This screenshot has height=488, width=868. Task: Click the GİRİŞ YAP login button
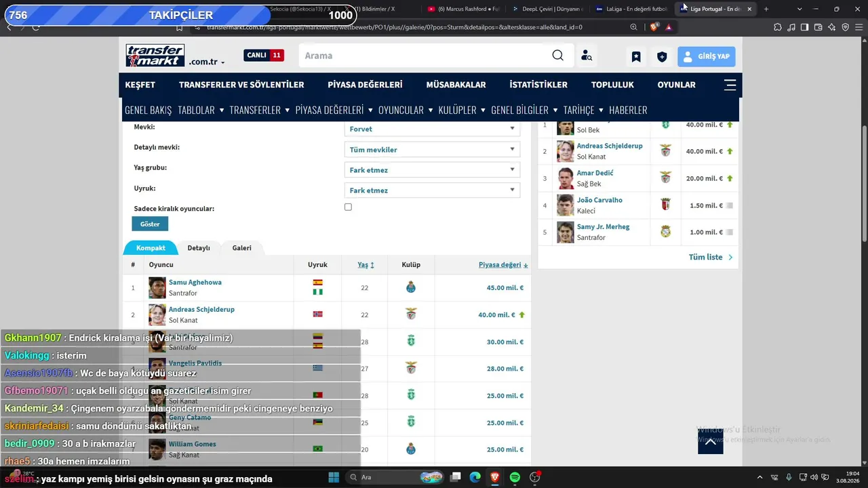(707, 56)
